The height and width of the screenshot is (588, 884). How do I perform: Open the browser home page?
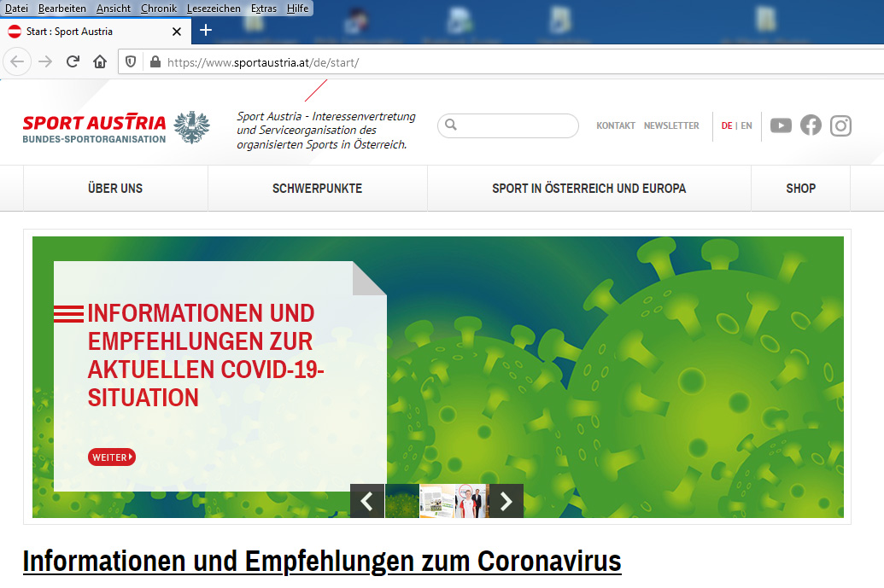click(100, 62)
